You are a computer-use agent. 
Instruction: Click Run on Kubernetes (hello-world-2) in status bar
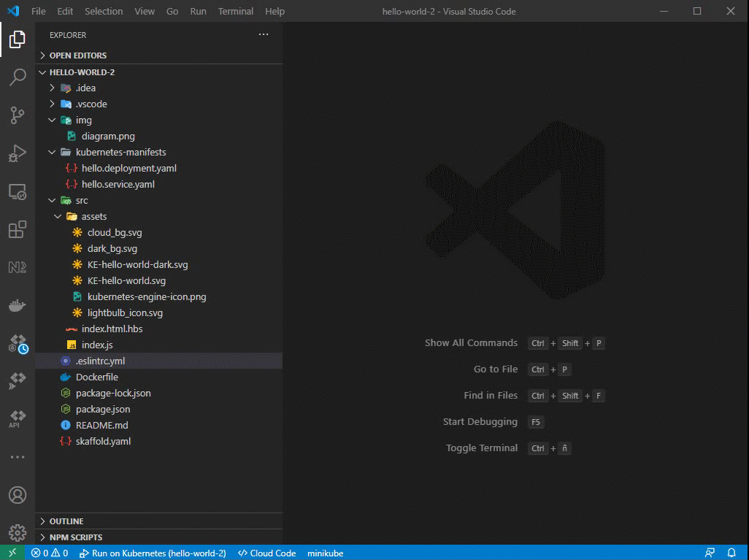153,553
